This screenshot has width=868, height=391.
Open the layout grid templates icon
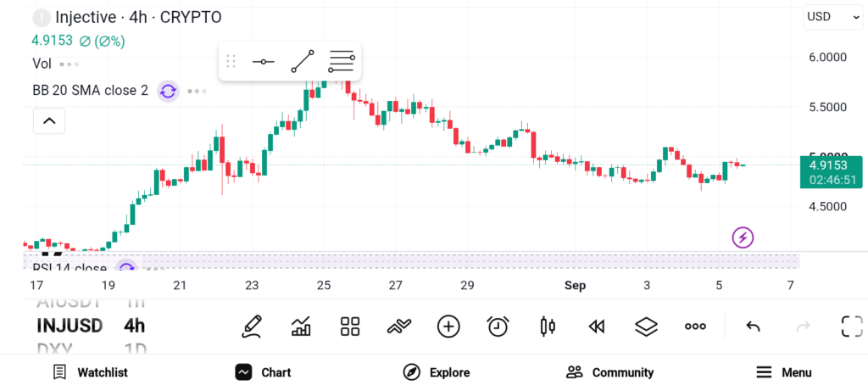(x=350, y=327)
